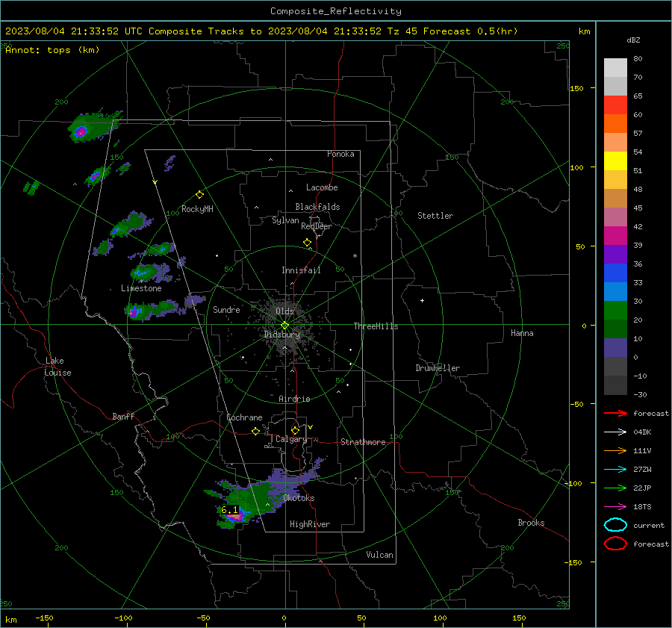Click the Lacombe town label
672x628 pixels.
322,187
